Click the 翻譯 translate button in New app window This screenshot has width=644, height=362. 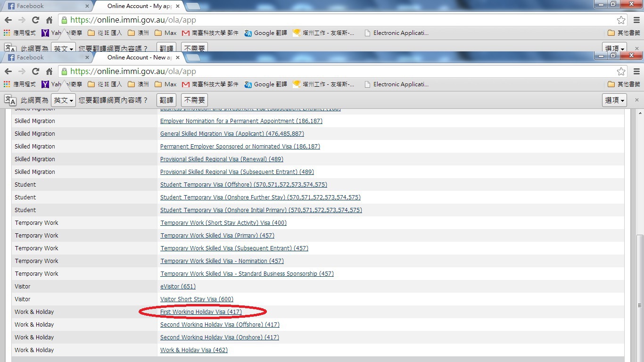point(166,100)
